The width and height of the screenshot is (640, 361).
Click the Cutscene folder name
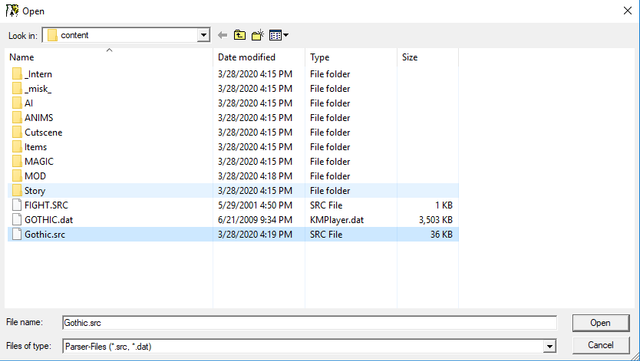click(x=43, y=132)
